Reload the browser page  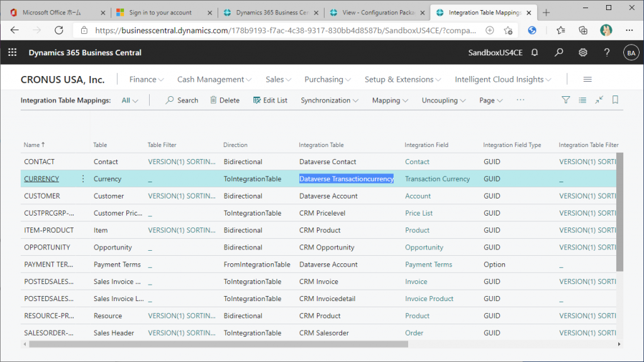pos(59,30)
